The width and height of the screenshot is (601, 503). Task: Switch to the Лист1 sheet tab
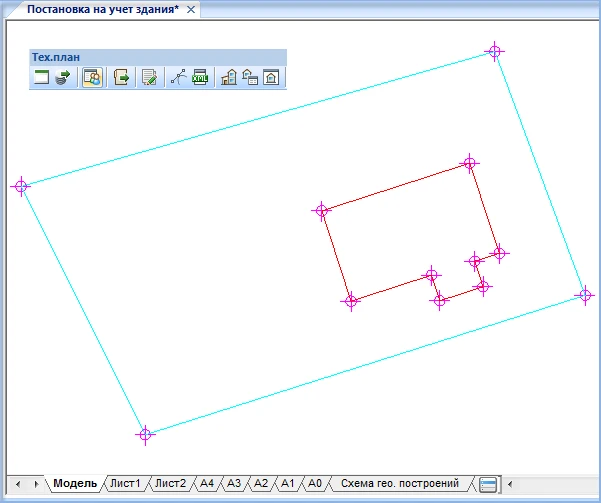coord(125,484)
